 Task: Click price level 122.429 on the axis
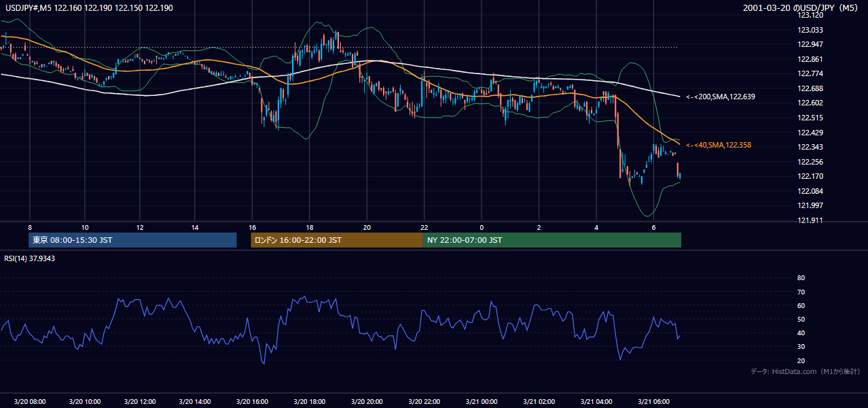coord(810,133)
